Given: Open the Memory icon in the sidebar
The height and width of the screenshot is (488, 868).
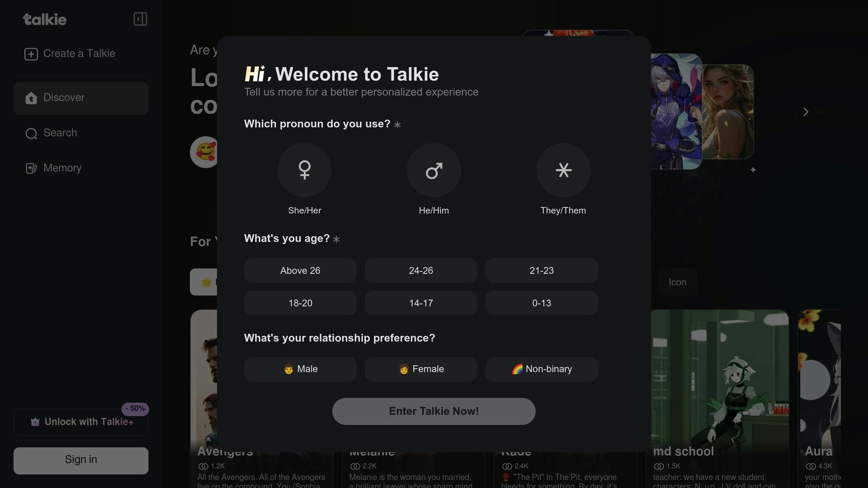Looking at the screenshot, I should pos(31,168).
